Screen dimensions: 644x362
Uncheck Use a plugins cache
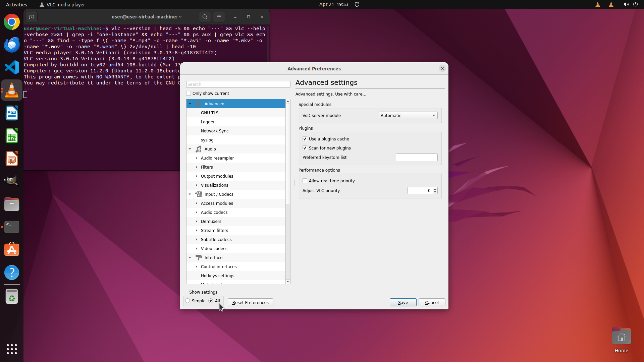(x=305, y=139)
